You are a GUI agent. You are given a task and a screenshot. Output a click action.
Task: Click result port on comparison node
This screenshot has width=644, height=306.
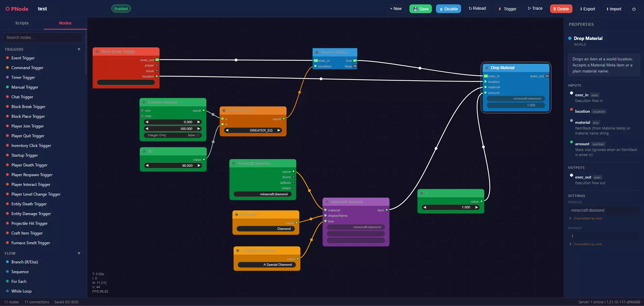click(284, 119)
